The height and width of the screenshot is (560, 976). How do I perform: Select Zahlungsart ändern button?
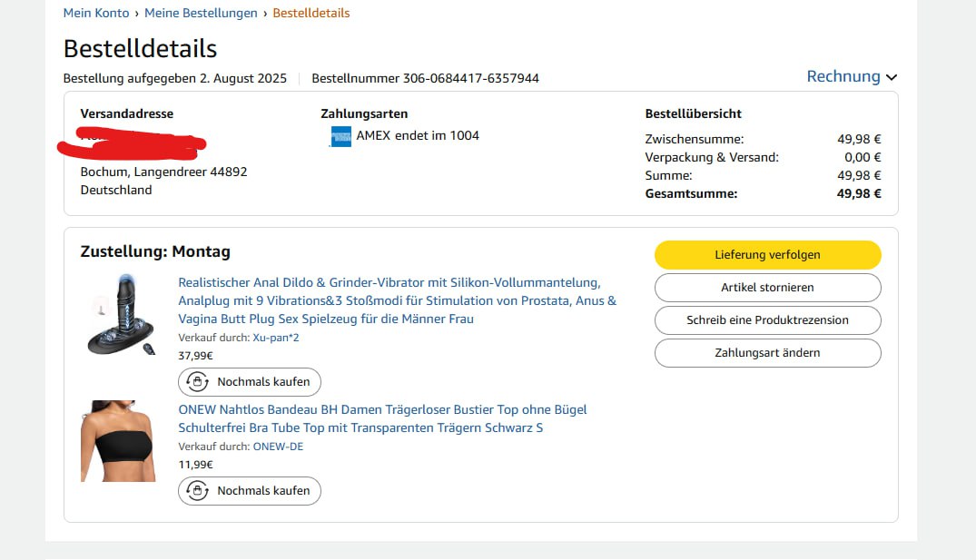pyautogui.click(x=767, y=352)
